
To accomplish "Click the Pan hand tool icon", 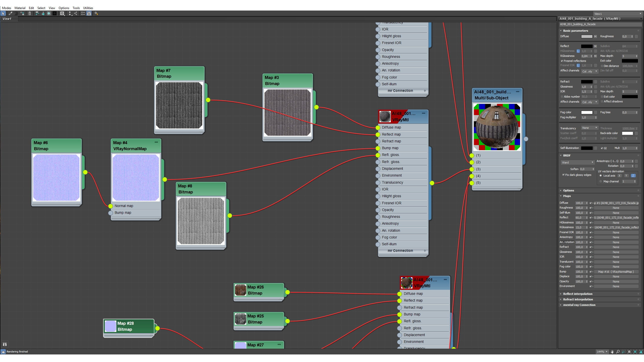I will point(612,352).
